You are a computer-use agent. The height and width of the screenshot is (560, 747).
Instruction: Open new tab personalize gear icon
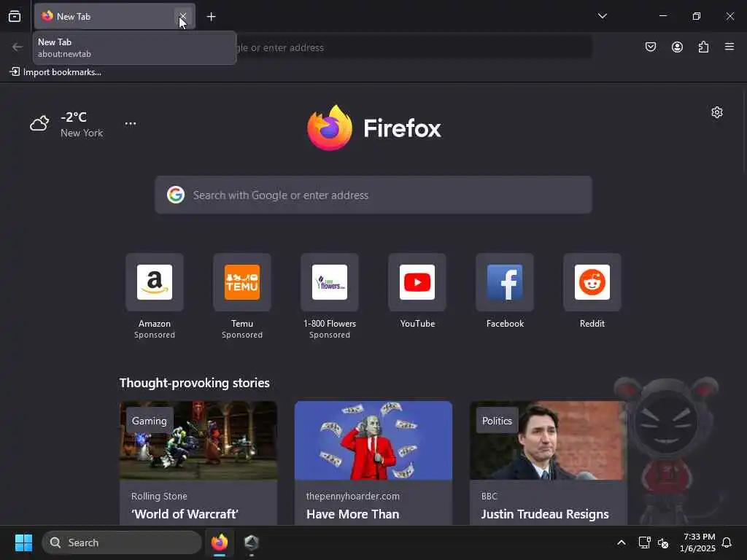[717, 112]
